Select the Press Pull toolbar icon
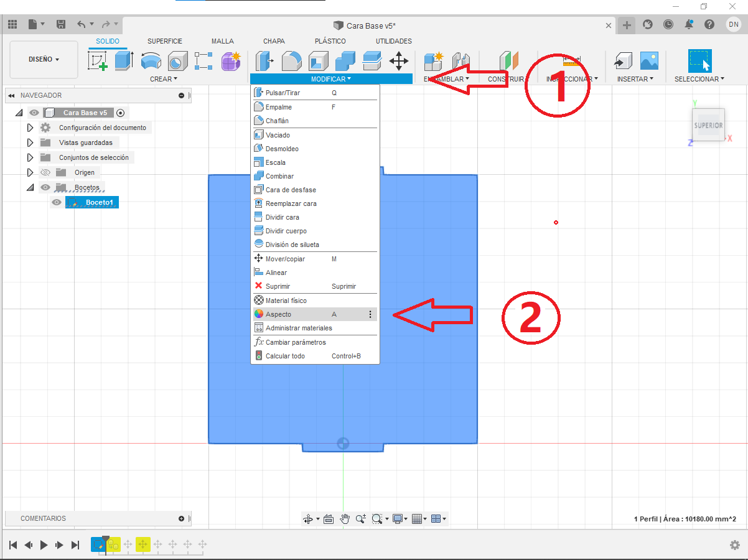The height and width of the screenshot is (560, 748). pyautogui.click(x=264, y=61)
